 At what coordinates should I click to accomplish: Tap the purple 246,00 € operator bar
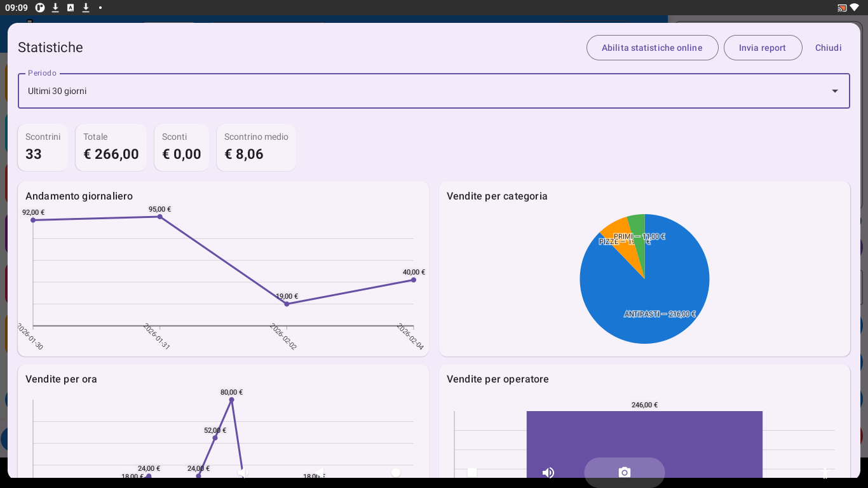pos(644,444)
